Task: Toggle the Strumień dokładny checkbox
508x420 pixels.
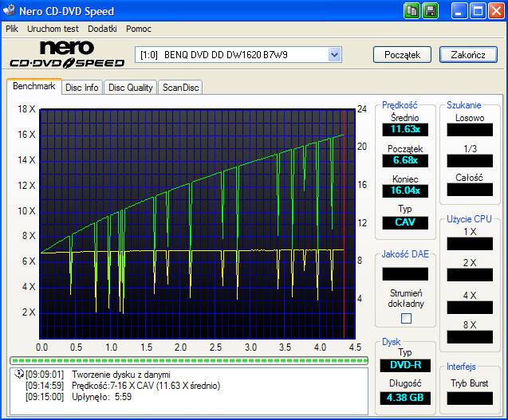Action: coord(406,318)
